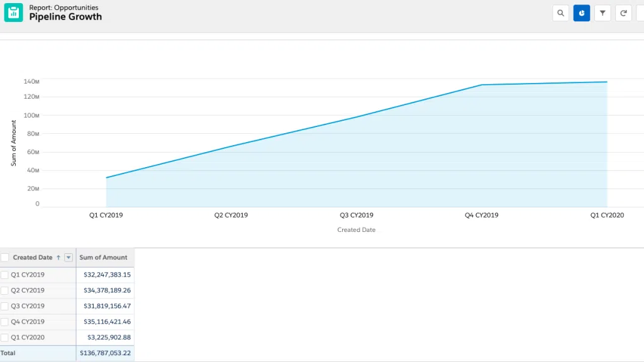Image resolution: width=644 pixels, height=362 pixels.
Task: Select the $34,378,189.26 amount cell
Action: 107,290
